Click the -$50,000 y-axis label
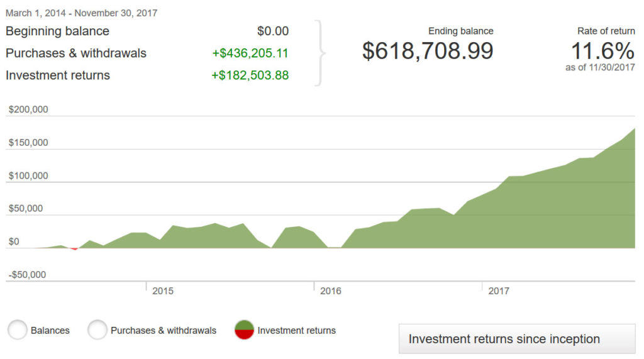This screenshot has height=359, width=644. 27,275
